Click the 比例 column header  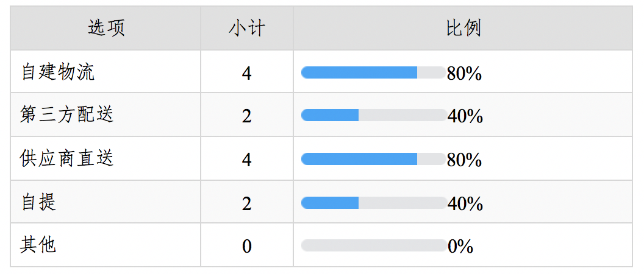[x=463, y=28]
